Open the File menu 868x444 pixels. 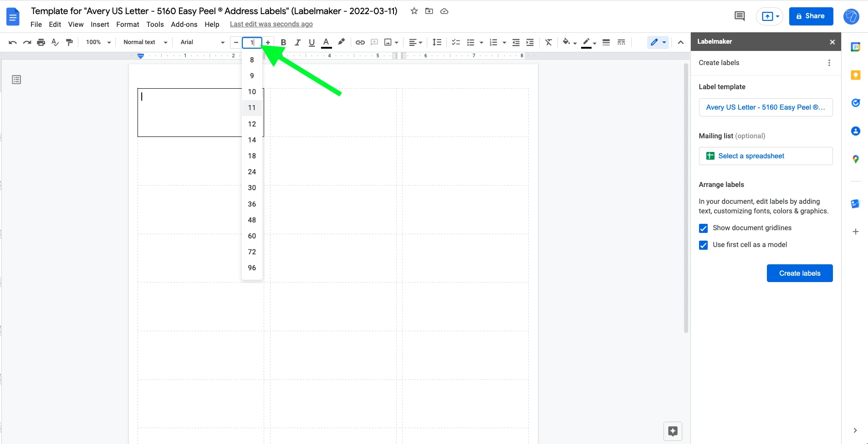(36, 25)
